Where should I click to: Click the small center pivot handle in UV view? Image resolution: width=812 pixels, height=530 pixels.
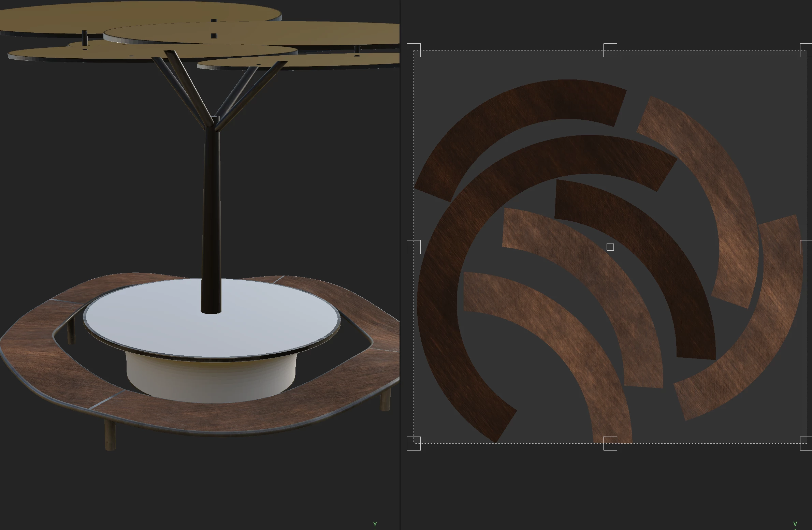[610, 247]
